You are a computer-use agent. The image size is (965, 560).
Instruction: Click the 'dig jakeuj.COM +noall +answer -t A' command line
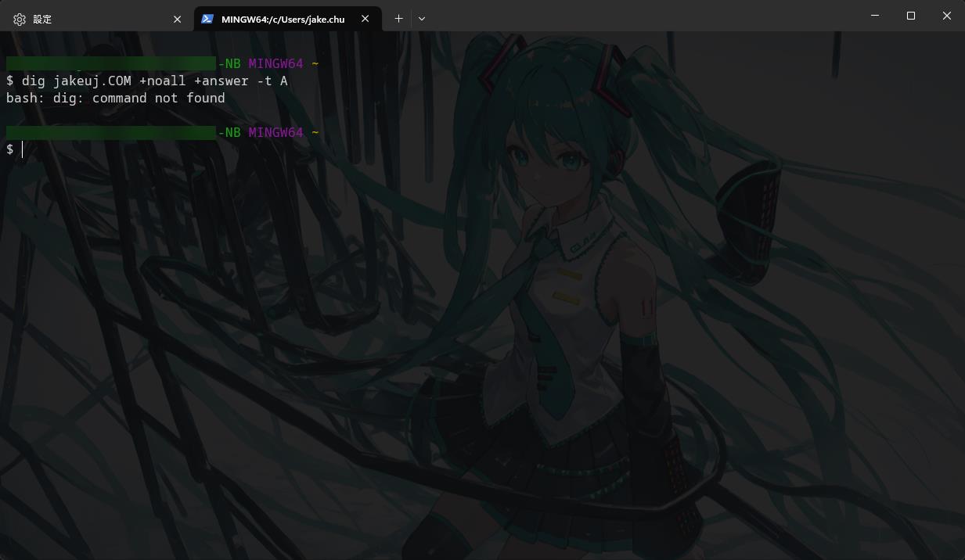pyautogui.click(x=147, y=81)
